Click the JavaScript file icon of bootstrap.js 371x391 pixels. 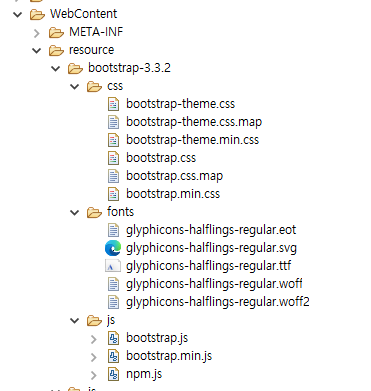coord(113,338)
